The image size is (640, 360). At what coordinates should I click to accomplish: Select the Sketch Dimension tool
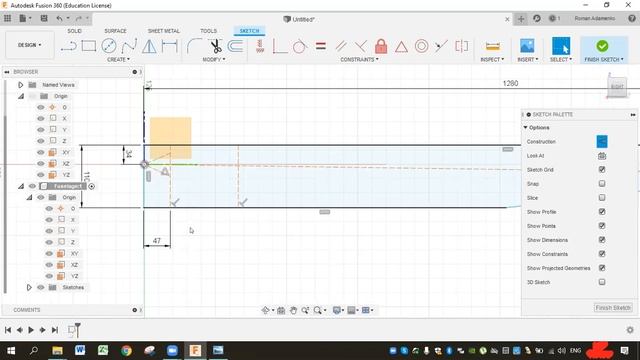pyautogui.click(x=169, y=46)
